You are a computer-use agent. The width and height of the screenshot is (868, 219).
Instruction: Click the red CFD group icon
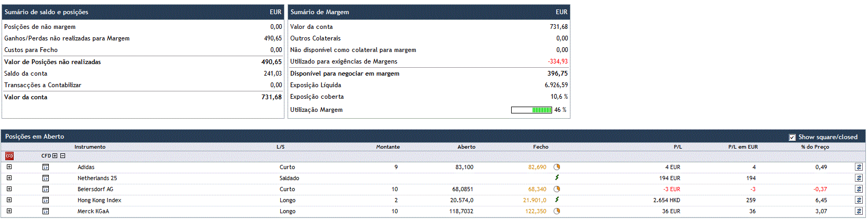(9, 156)
